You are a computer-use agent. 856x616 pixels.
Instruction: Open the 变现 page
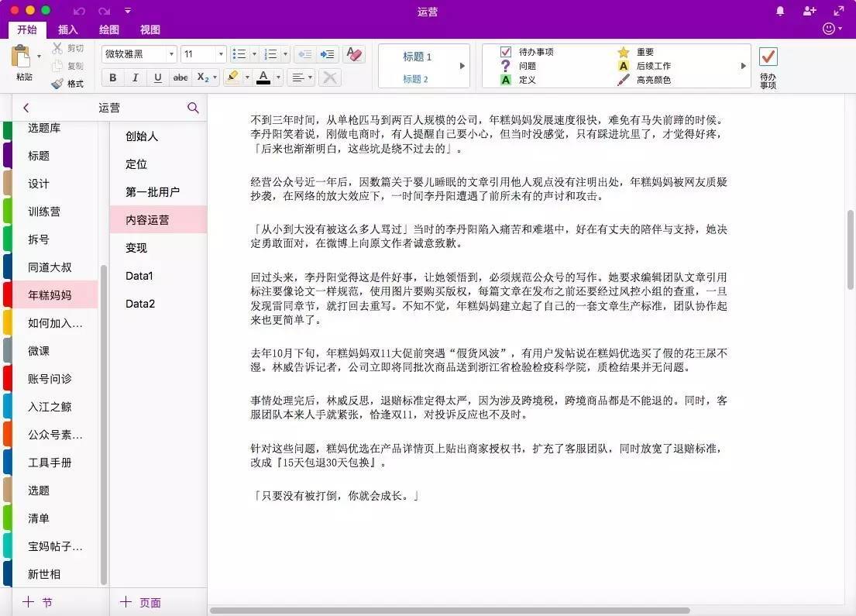(x=158, y=247)
